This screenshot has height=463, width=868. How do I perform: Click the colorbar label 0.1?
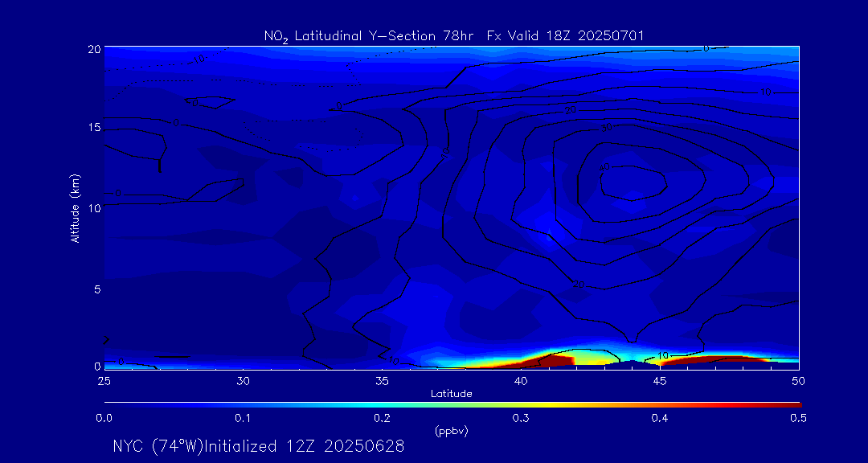243,419
